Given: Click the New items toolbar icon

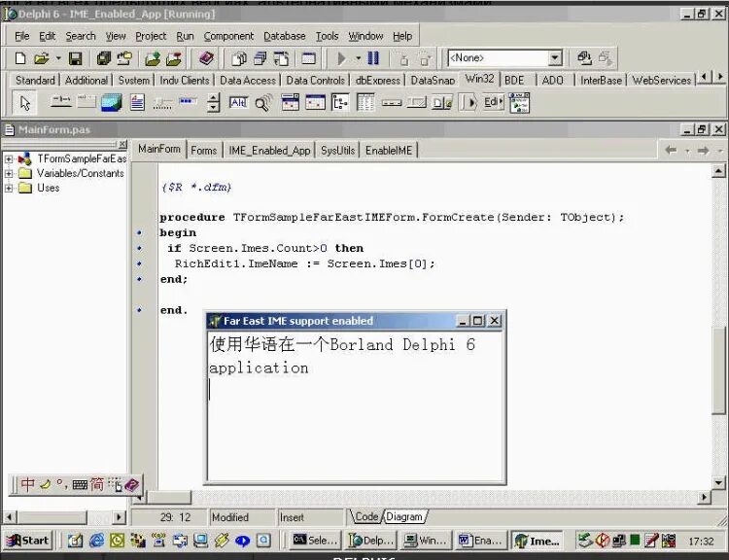Looking at the screenshot, I should [19, 58].
